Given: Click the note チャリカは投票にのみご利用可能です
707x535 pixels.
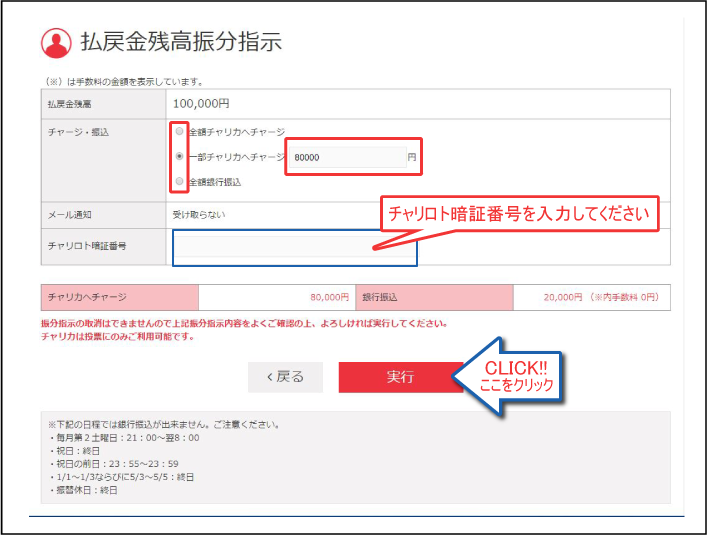Looking at the screenshot, I should 118,336.
